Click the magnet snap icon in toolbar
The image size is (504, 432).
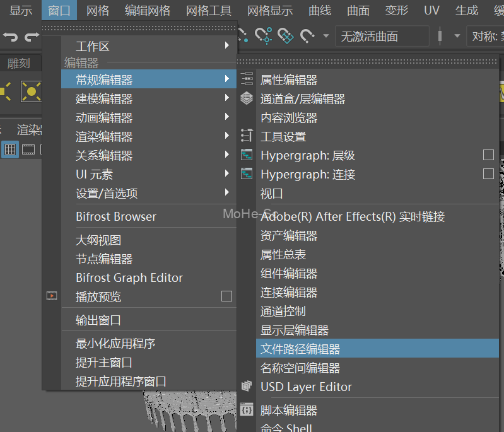tap(308, 36)
